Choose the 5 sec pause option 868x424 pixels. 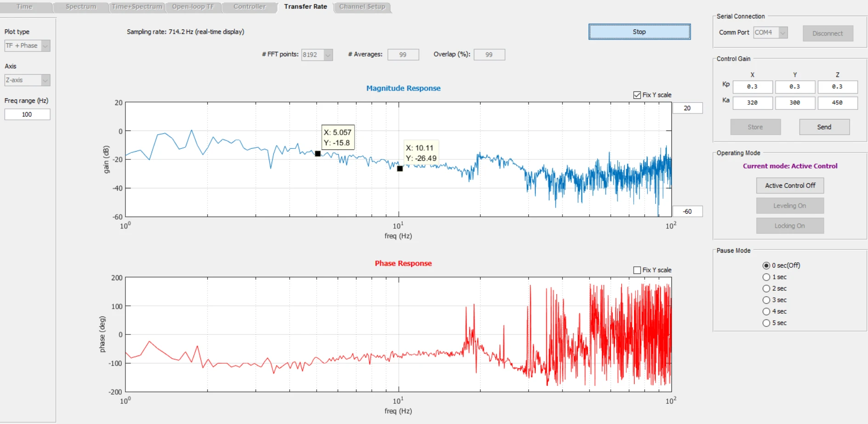point(766,323)
